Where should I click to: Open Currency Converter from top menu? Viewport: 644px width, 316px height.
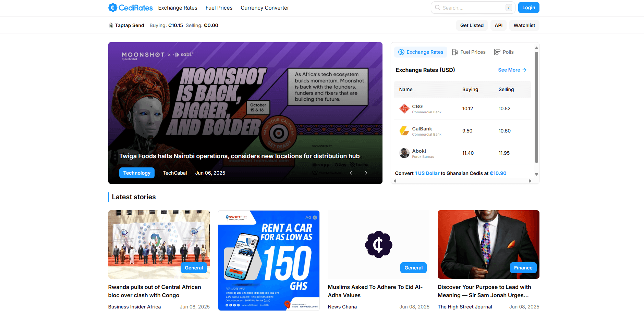pos(265,8)
